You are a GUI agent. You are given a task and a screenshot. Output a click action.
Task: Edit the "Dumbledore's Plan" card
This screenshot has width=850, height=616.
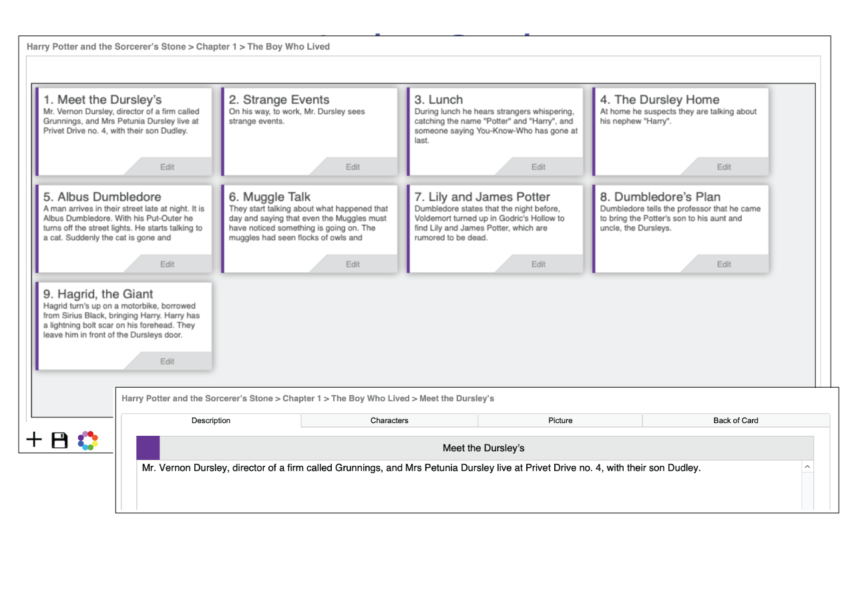tap(724, 264)
